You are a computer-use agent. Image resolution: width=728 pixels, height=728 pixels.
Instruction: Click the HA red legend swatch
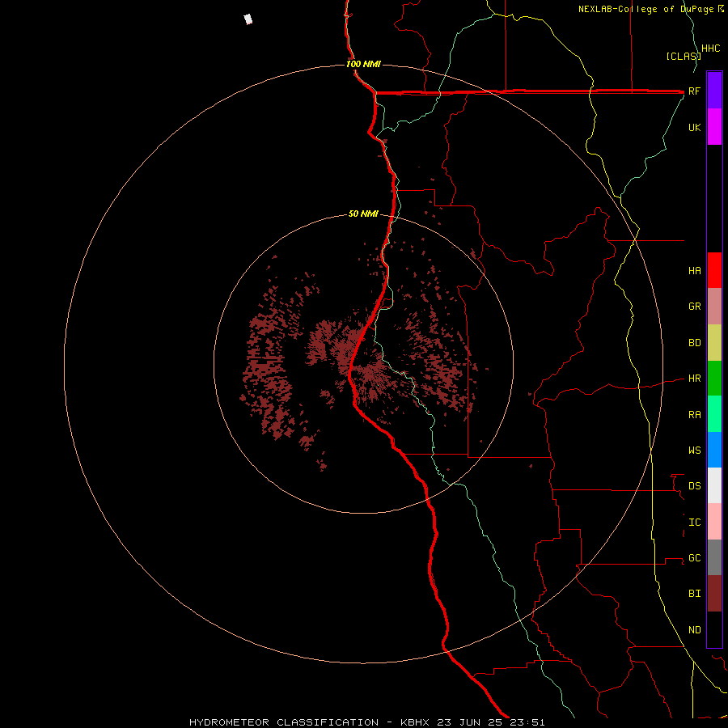point(714,270)
